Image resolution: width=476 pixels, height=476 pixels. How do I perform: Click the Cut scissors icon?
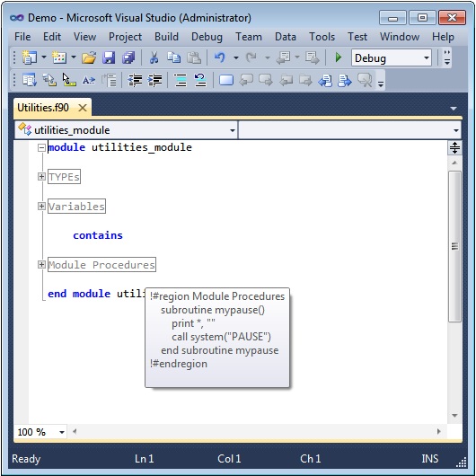point(154,57)
